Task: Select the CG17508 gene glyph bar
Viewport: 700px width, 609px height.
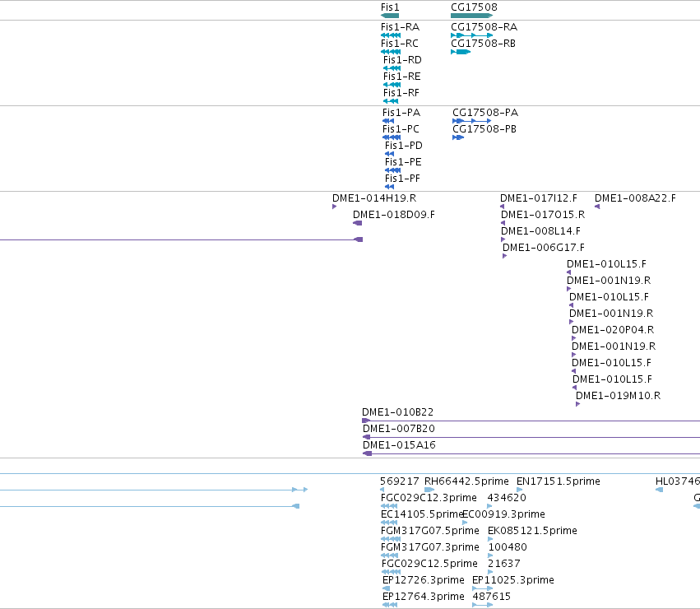Action: pos(472,16)
